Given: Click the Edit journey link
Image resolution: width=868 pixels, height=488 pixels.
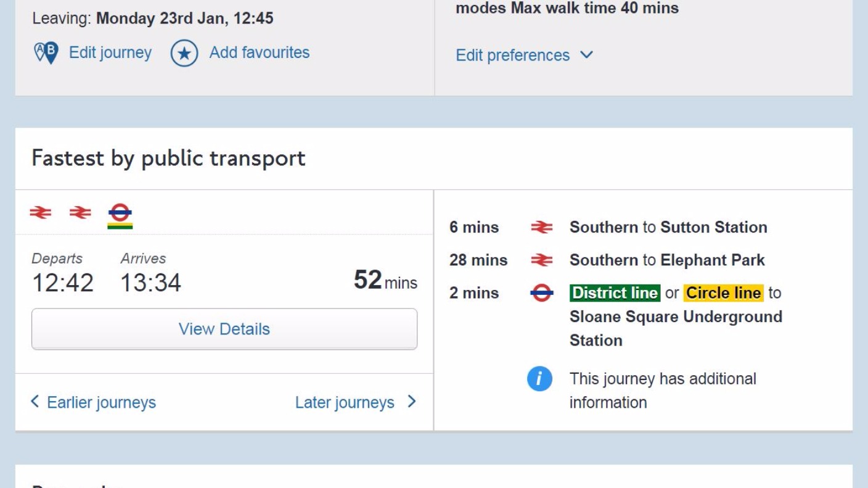Looking at the screenshot, I should click(x=111, y=53).
